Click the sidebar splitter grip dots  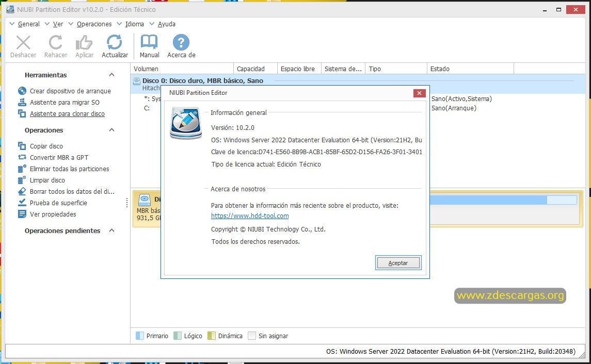[x=127, y=203]
